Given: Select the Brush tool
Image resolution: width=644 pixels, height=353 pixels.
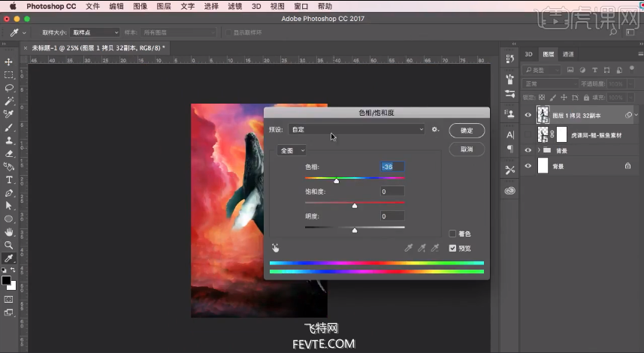Looking at the screenshot, I should [8, 127].
